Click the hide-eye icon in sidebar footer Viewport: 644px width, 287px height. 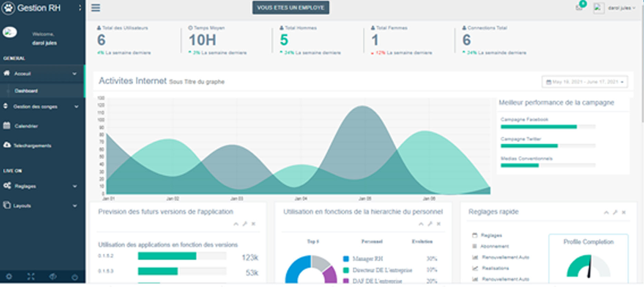pyautogui.click(x=53, y=277)
